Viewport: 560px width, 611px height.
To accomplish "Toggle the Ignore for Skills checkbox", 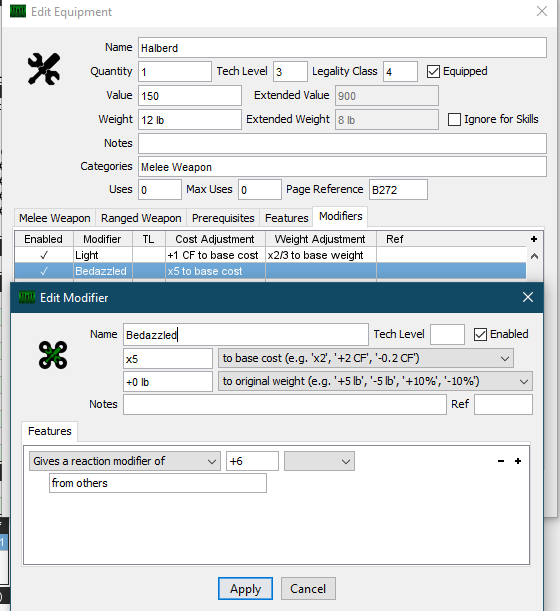I will [x=454, y=120].
